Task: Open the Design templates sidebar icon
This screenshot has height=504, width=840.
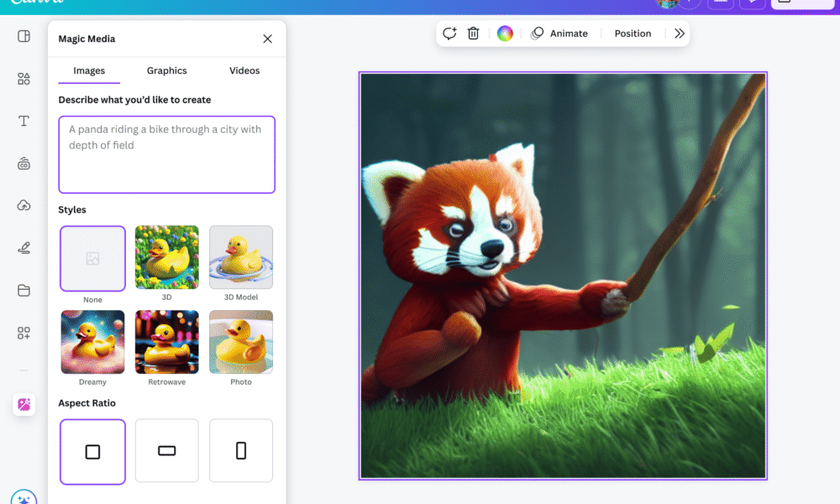Action: click(24, 36)
